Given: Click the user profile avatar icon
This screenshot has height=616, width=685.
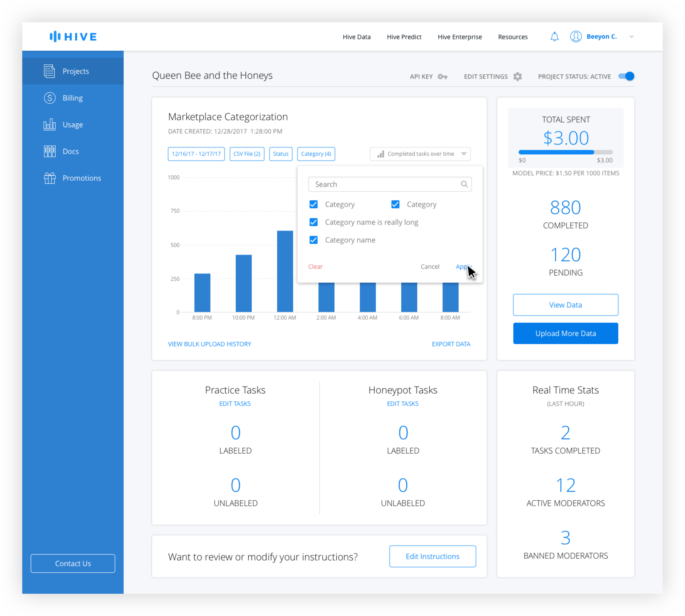Looking at the screenshot, I should 576,36.
